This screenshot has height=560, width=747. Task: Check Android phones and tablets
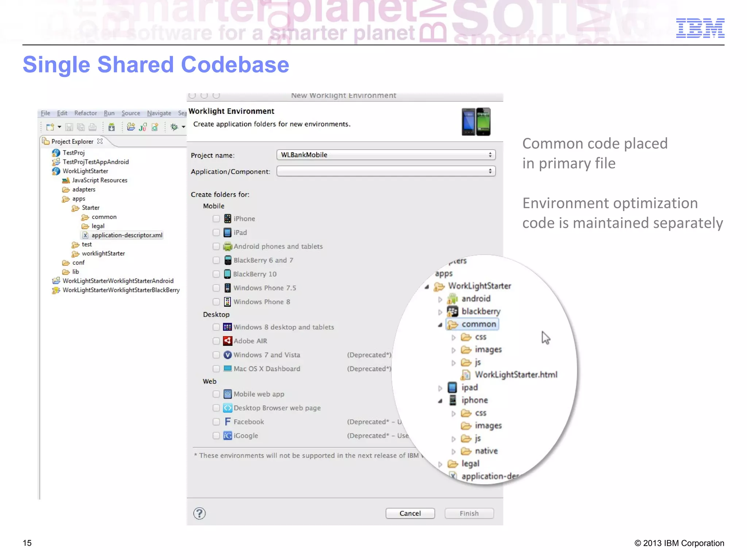click(216, 246)
